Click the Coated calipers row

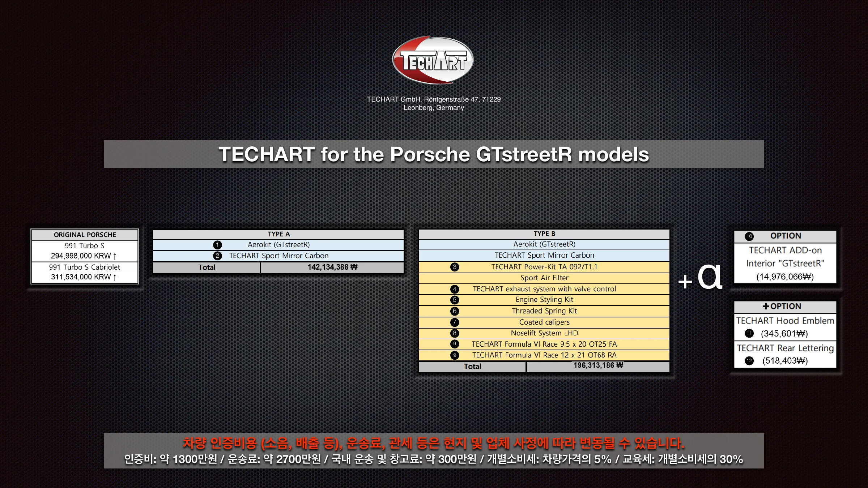click(544, 322)
